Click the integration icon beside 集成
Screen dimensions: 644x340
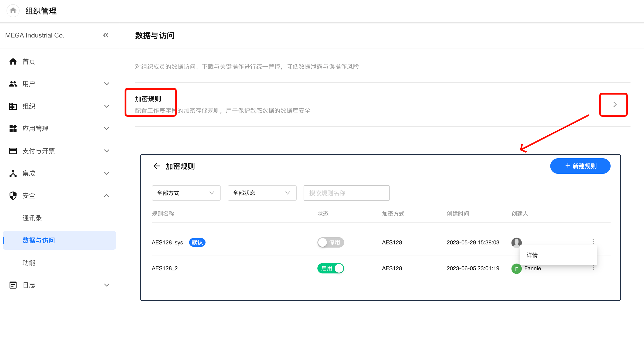[13, 173]
